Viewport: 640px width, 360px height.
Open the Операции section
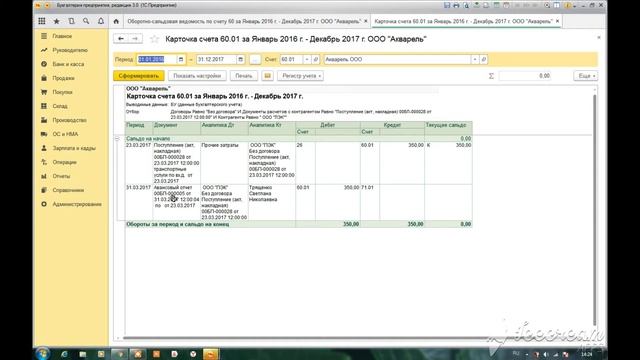pyautogui.click(x=64, y=162)
